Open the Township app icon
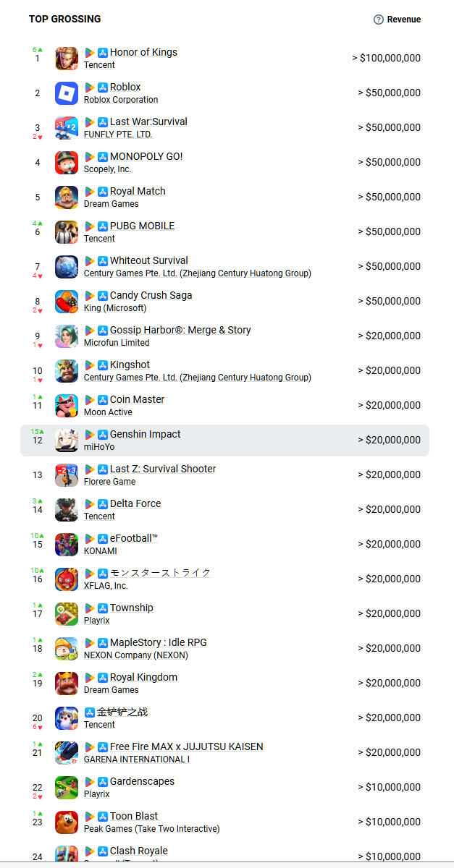Screen dimensions: 454x868 click(x=67, y=614)
